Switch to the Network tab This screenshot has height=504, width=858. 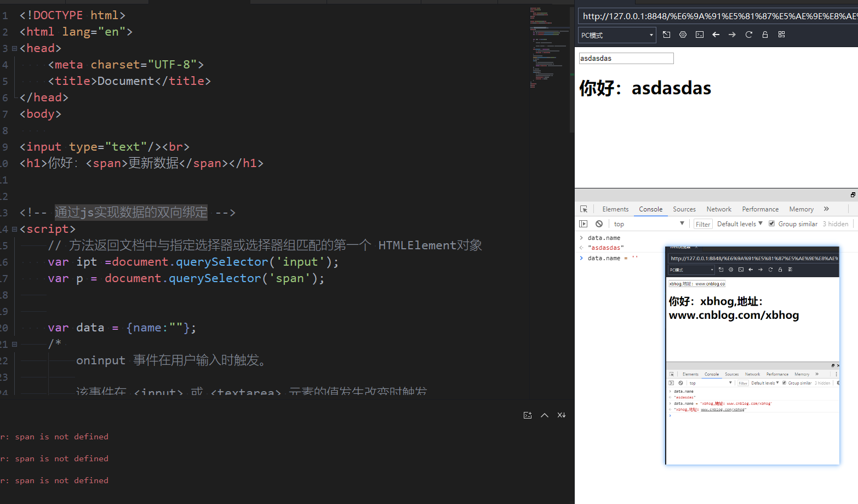(x=719, y=209)
